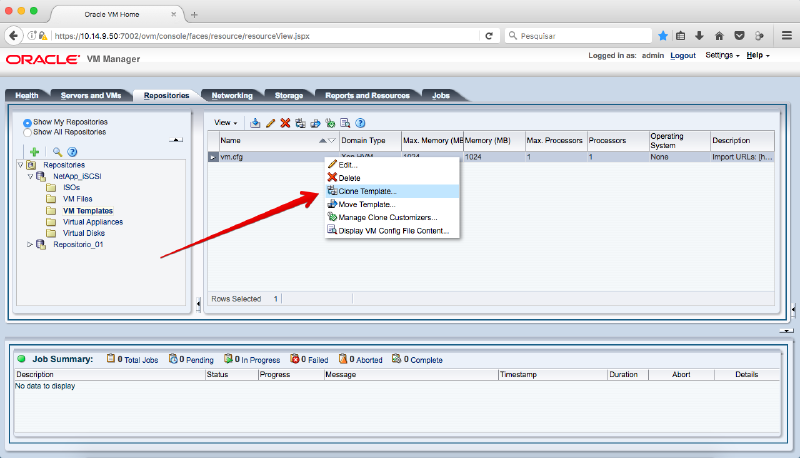This screenshot has width=800, height=458.
Task: Select the Show All Repositories radio button
Action: point(28,131)
